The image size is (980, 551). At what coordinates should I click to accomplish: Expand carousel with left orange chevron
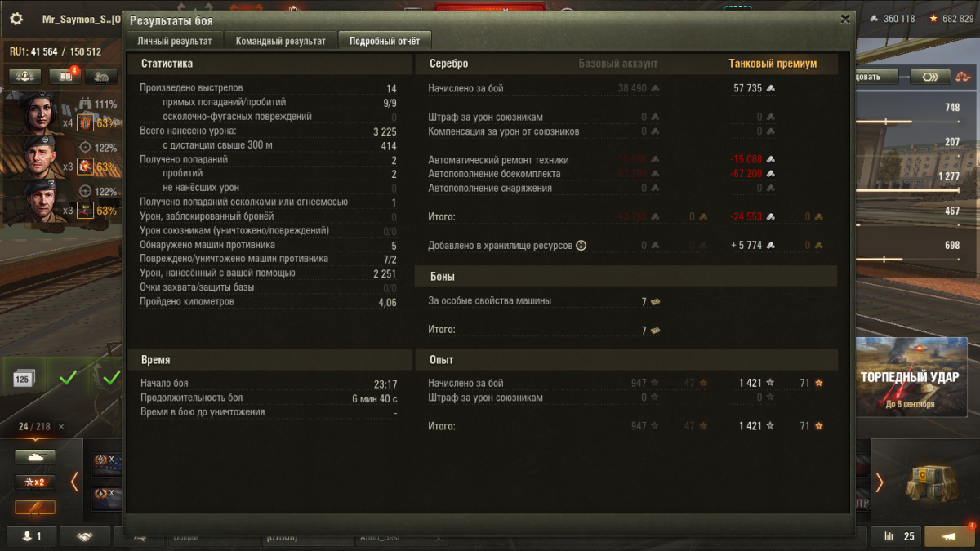pos(74,482)
